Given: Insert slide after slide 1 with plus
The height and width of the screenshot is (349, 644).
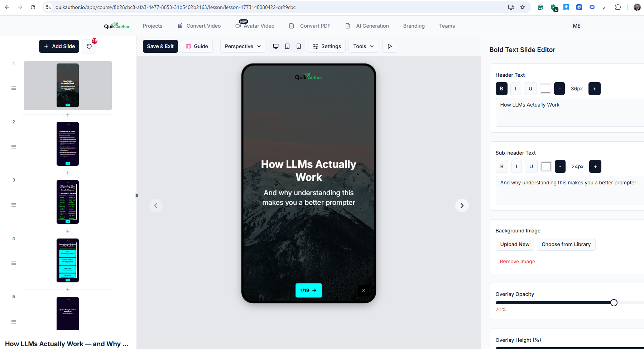Looking at the screenshot, I should (68, 115).
